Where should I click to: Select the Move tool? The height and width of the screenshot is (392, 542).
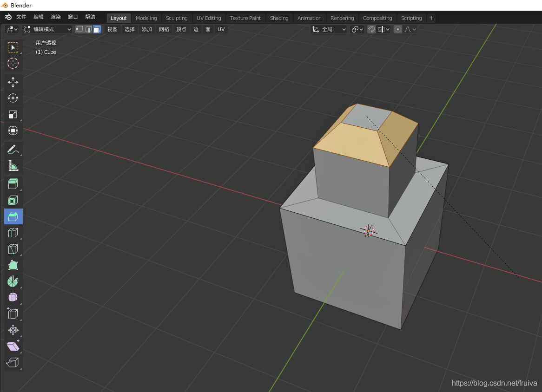[13, 82]
